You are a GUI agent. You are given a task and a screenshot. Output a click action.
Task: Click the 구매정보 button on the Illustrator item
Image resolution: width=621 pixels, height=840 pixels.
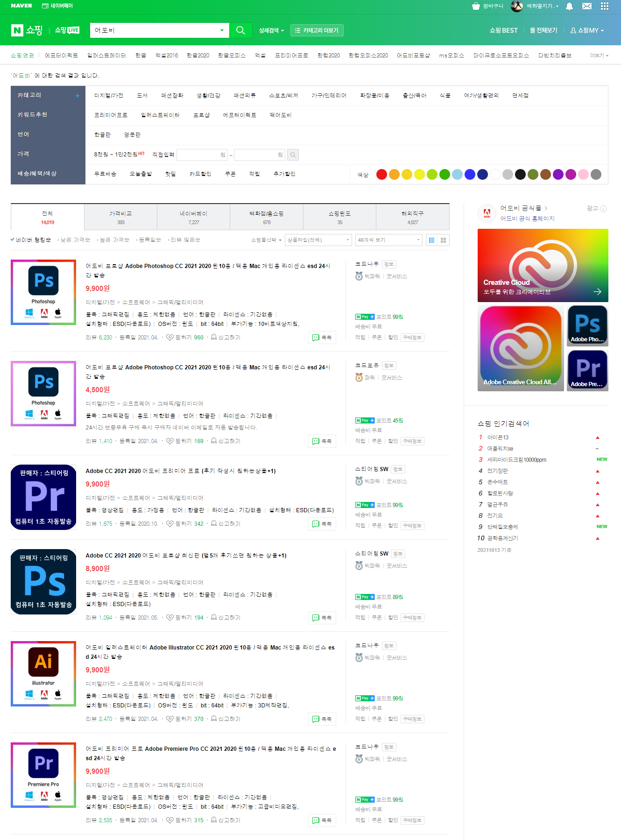(x=412, y=719)
